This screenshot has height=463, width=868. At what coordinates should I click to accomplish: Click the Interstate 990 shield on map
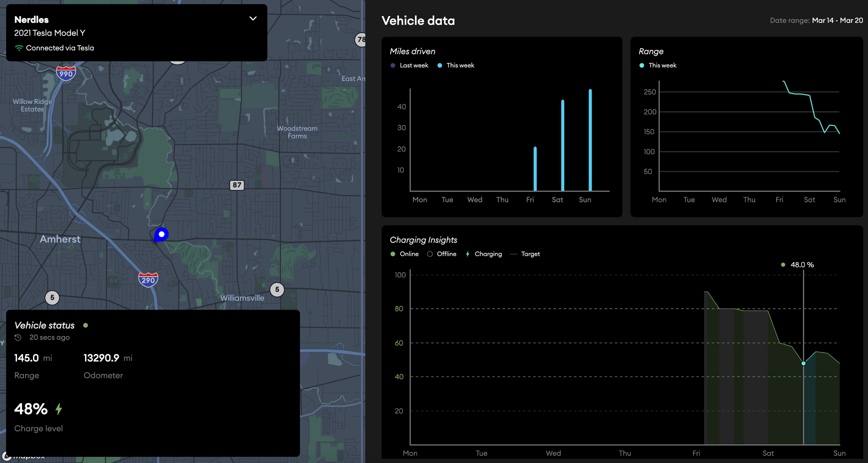tap(66, 73)
